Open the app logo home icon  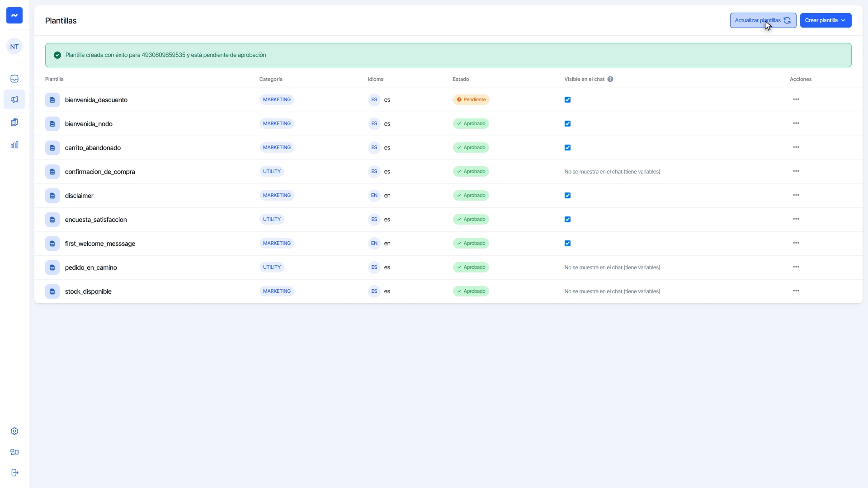[14, 15]
